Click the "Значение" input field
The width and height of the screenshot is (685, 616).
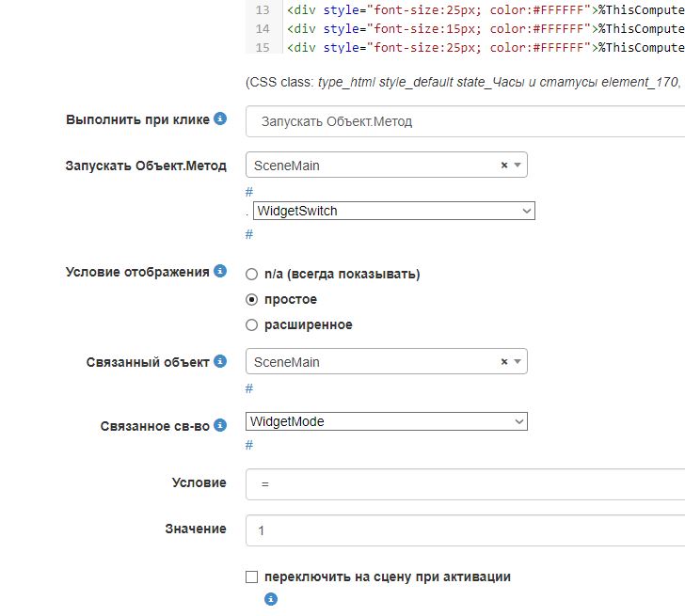[x=465, y=530]
